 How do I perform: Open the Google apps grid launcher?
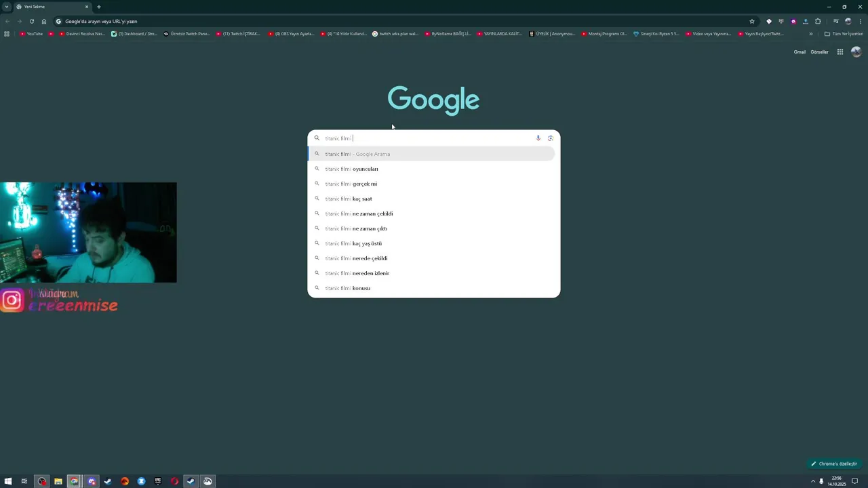coord(840,52)
